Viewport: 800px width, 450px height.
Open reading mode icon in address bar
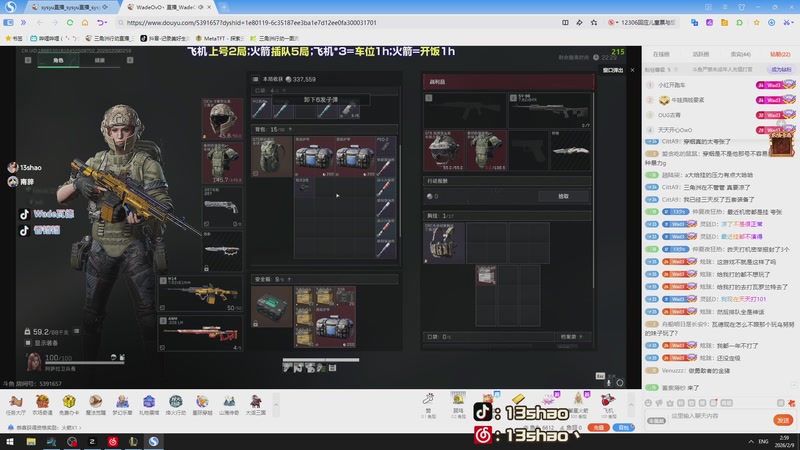click(565, 22)
